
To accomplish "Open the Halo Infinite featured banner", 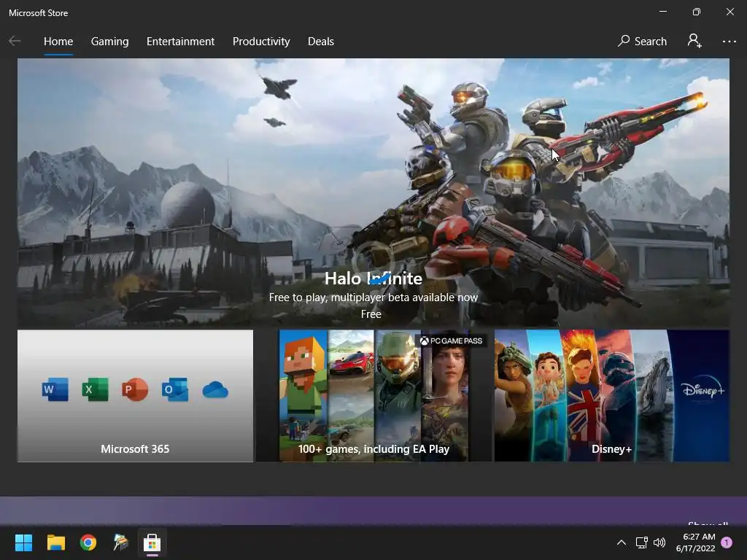I will click(373, 192).
